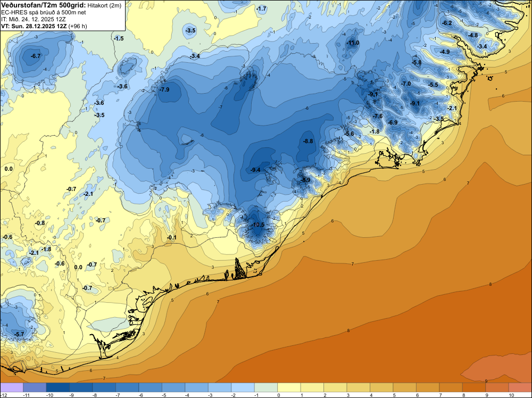
Task: Click the -5.6 temperature label
Action: click(x=349, y=134)
